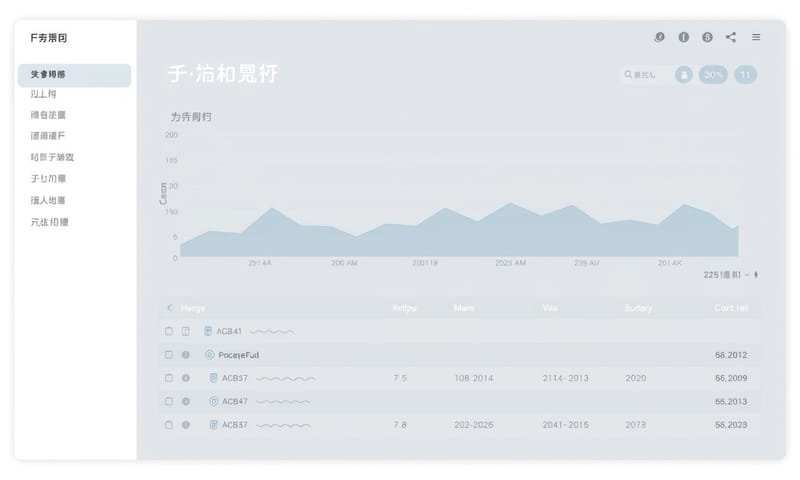Click the cell 2078 in ACB37 row
Viewport: 800px width, 480px height.
(x=636, y=425)
